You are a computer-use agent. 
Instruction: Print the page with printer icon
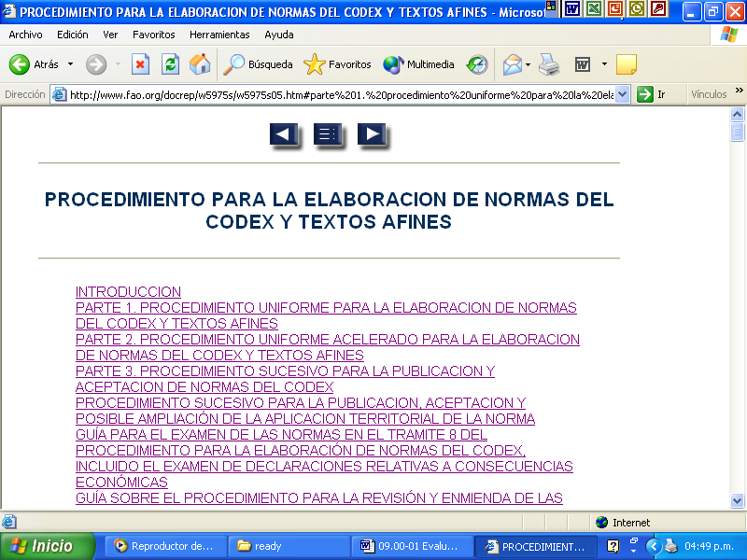click(x=549, y=64)
